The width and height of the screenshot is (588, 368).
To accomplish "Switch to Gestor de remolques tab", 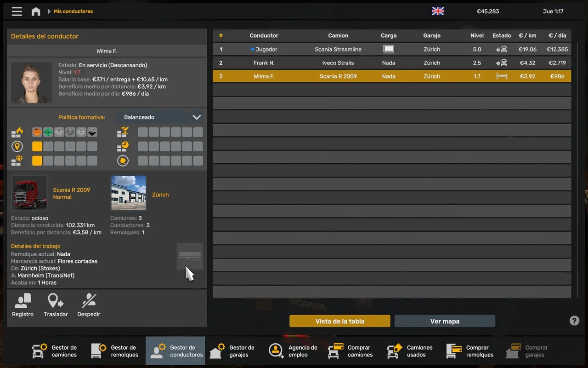I will click(116, 351).
